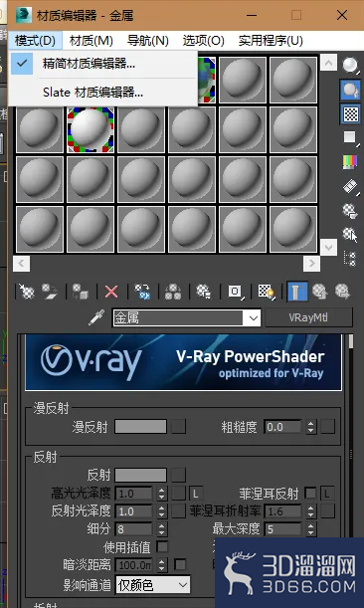Open the Sample UV Tiling flyout
Screen dimensions: 364x608
click(350, 137)
